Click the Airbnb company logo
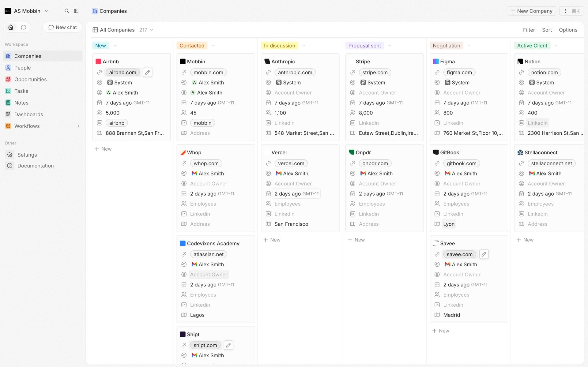Viewport: 588px width, 367px height. point(98,62)
